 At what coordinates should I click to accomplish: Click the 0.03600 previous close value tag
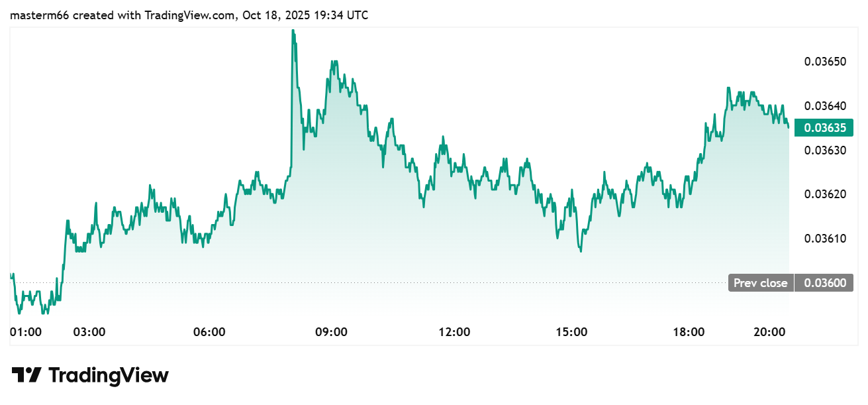point(824,283)
